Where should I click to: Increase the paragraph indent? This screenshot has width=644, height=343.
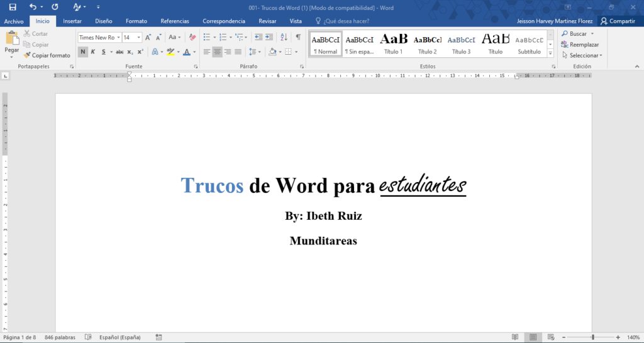point(269,38)
